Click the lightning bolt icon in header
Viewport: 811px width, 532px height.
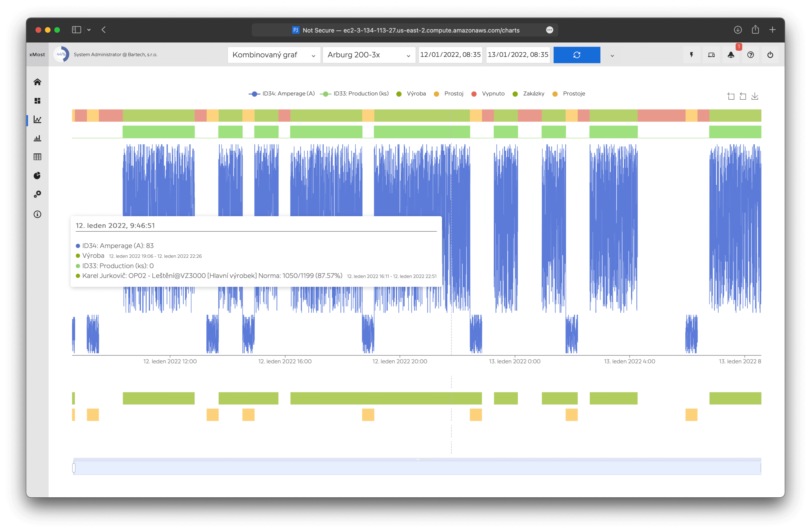click(x=691, y=55)
